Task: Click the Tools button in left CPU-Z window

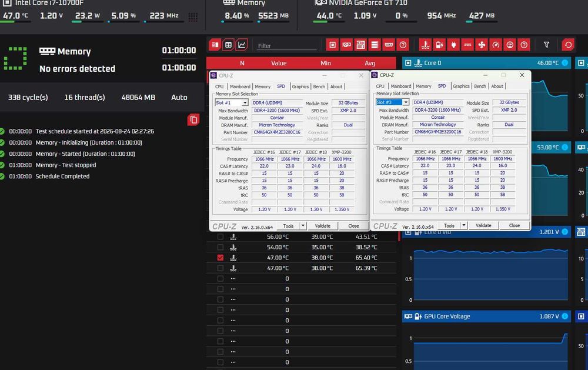Action: 288,226
